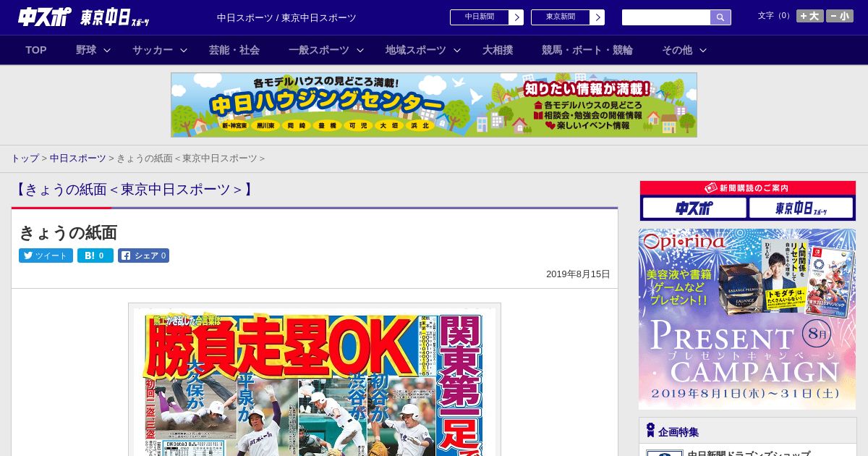The image size is (868, 456).
Task: Open the 中日新聞 link button
Action: coord(480,17)
